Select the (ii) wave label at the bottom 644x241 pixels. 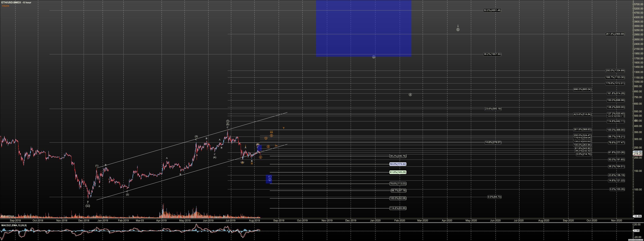point(88,206)
